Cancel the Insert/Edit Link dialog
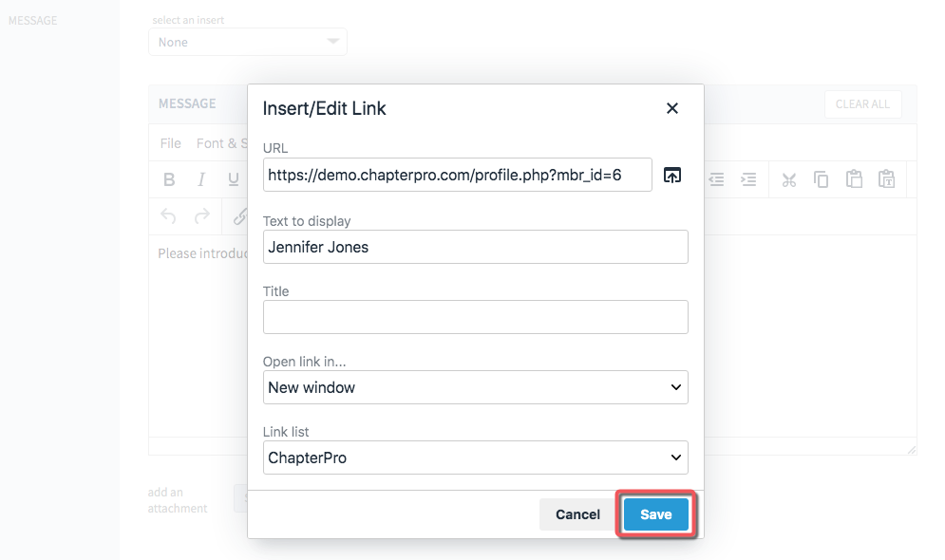945x560 pixels. 577,514
